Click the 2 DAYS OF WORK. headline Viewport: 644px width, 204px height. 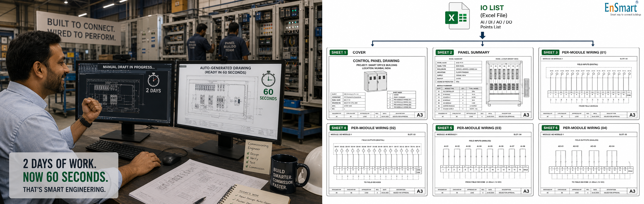60,164
